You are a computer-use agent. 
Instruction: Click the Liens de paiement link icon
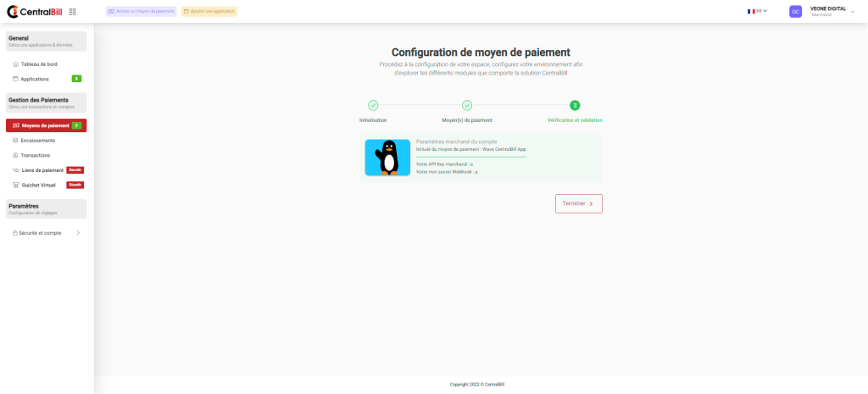tap(16, 170)
